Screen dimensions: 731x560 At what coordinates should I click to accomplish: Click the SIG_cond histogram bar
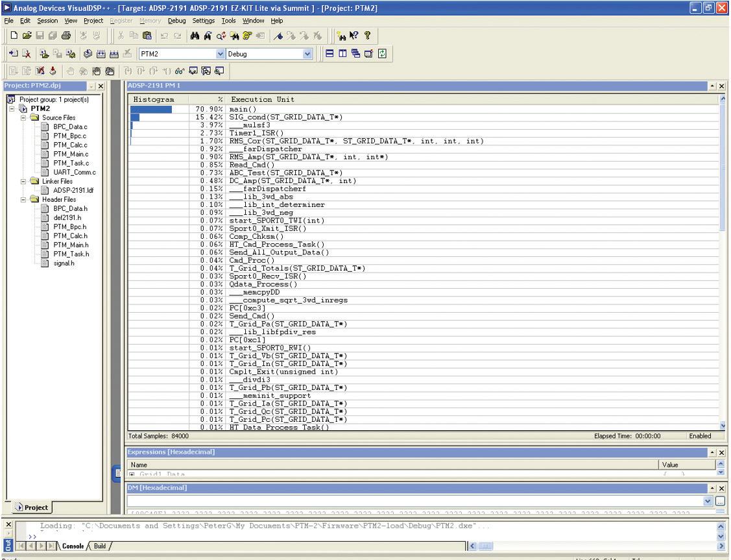pos(135,117)
